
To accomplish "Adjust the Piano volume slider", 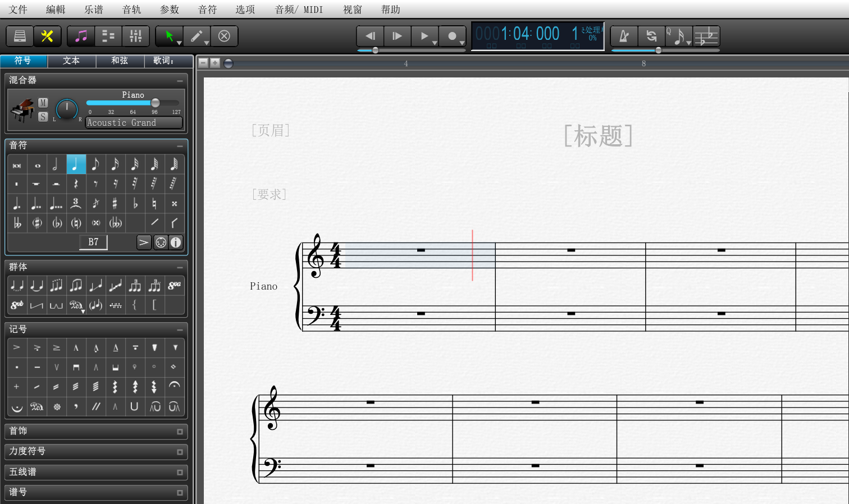I will (x=133, y=103).
